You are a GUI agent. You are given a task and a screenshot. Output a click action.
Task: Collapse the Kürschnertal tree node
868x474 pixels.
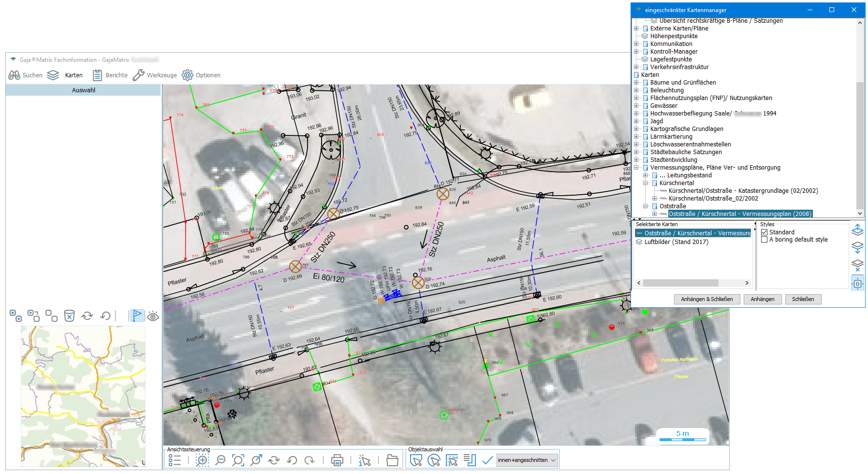(x=646, y=183)
